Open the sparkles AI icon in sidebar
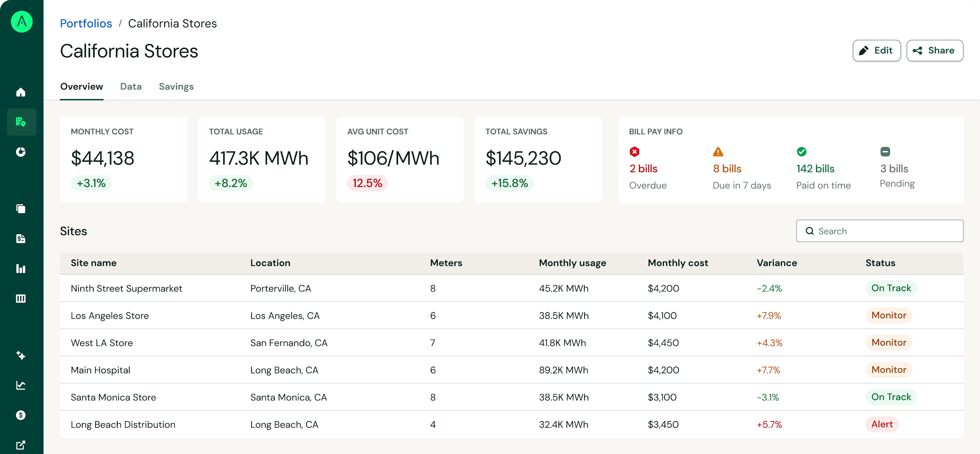Viewport: 980px width, 454px height. tap(21, 355)
